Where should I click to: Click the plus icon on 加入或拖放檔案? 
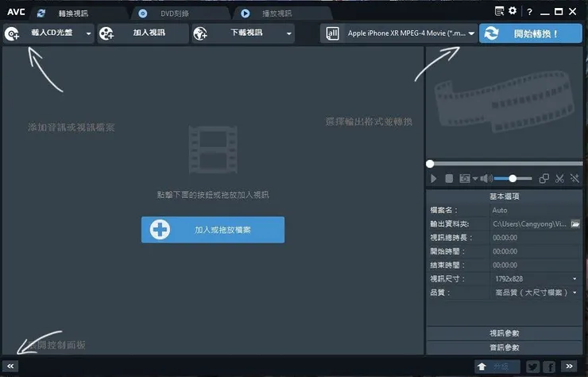click(160, 229)
